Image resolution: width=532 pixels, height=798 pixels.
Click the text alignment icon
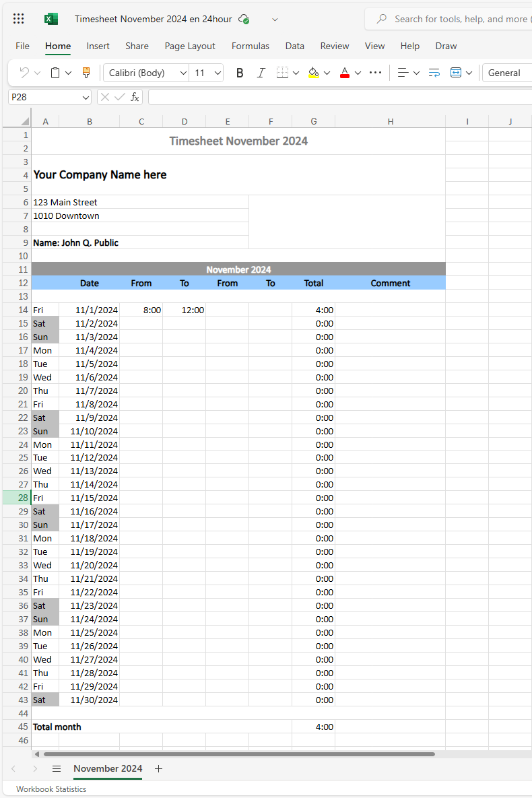coord(403,73)
